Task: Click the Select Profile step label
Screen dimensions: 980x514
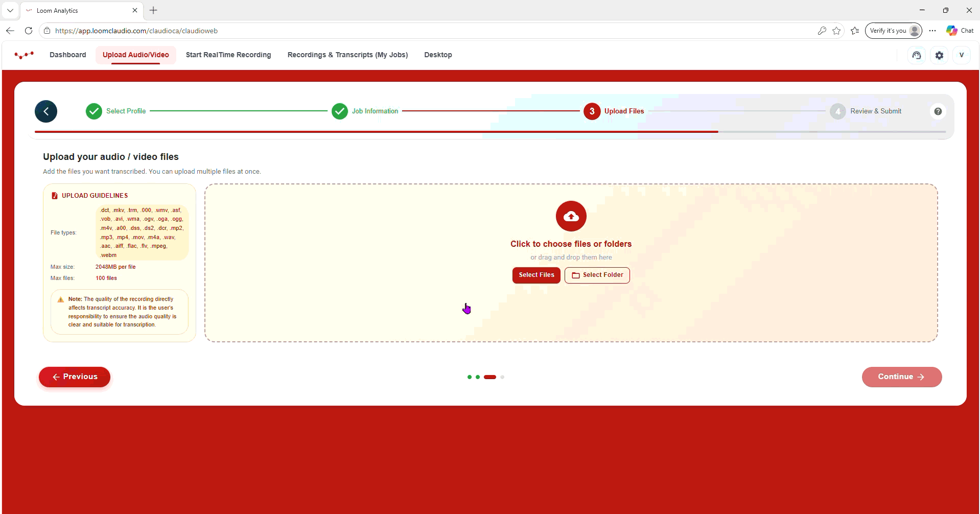Action: 126,111
